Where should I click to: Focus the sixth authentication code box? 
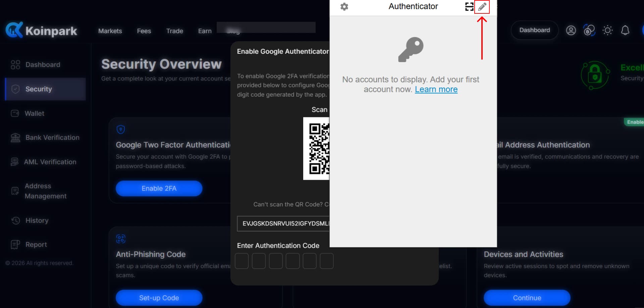click(327, 261)
